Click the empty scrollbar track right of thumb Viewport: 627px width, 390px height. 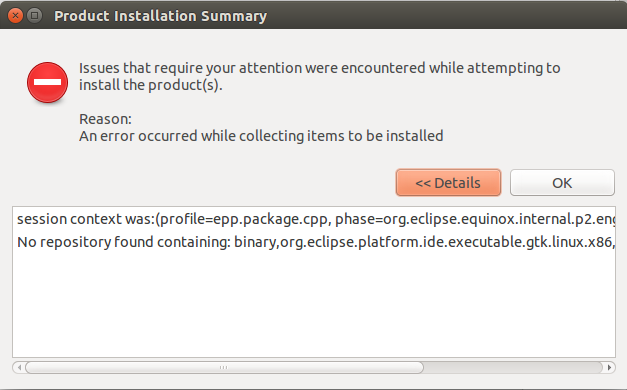click(513, 367)
